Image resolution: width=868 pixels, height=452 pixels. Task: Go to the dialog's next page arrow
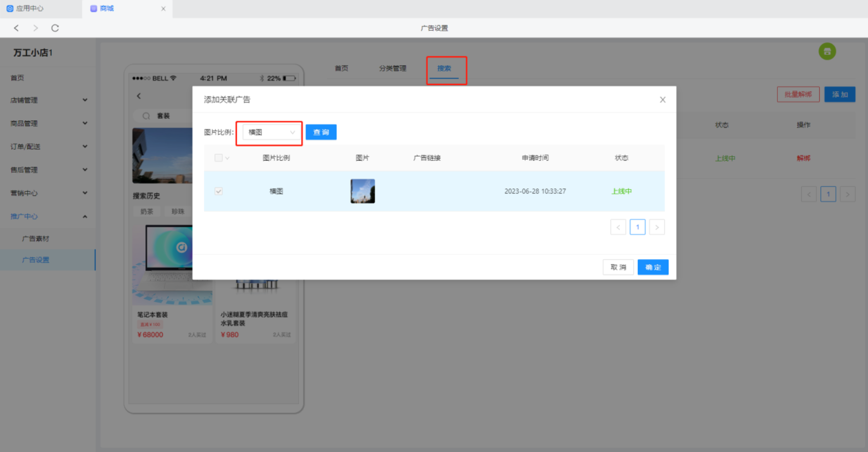[657, 227]
